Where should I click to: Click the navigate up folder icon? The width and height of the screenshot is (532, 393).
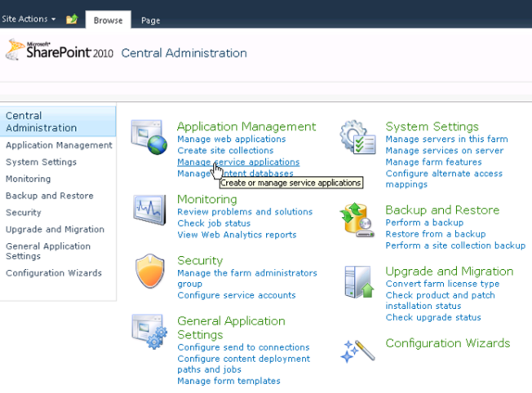click(x=72, y=19)
